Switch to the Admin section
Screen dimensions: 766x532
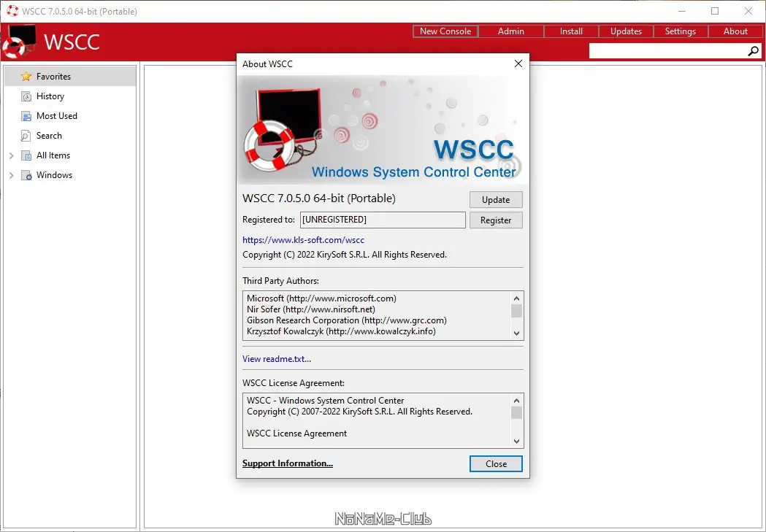pyautogui.click(x=510, y=31)
